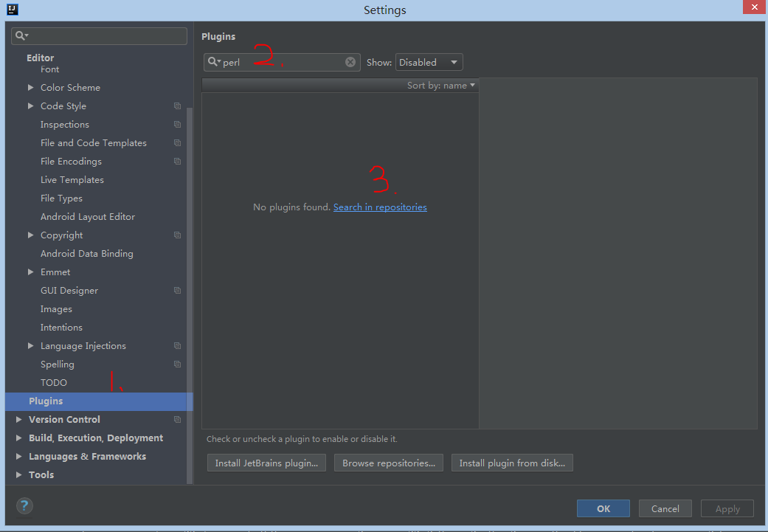Select the Editor settings category
Image resolution: width=768 pixels, height=532 pixels.
tap(40, 58)
